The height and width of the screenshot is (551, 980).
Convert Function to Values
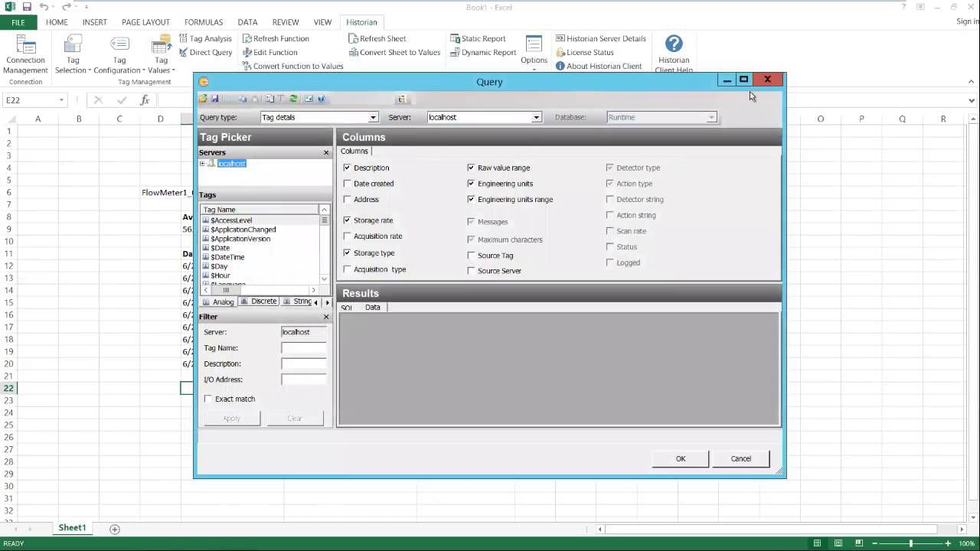click(x=292, y=66)
